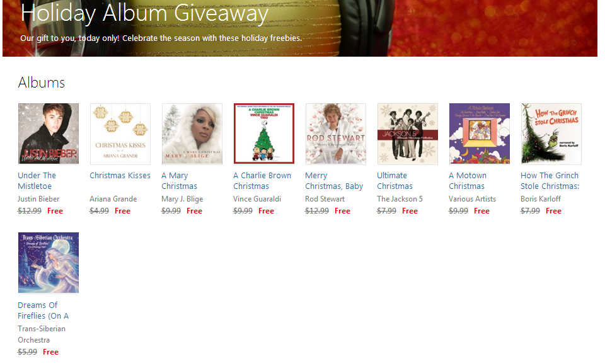Get Vince Guaraldi album via Free label

point(266,211)
